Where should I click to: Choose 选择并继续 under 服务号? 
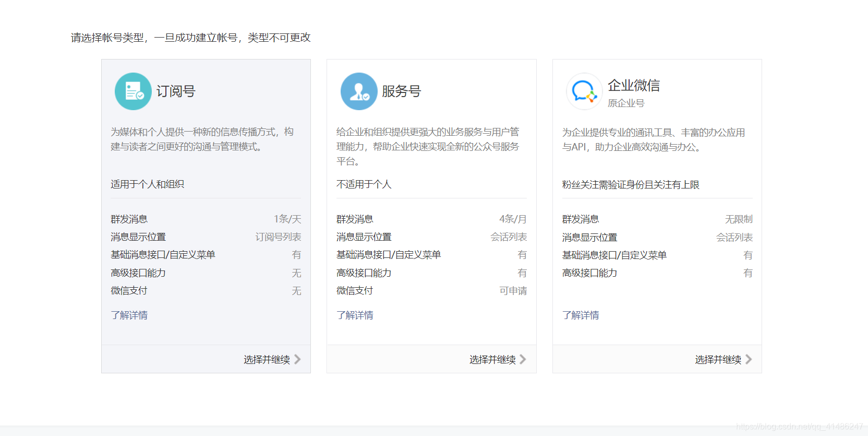(x=492, y=360)
